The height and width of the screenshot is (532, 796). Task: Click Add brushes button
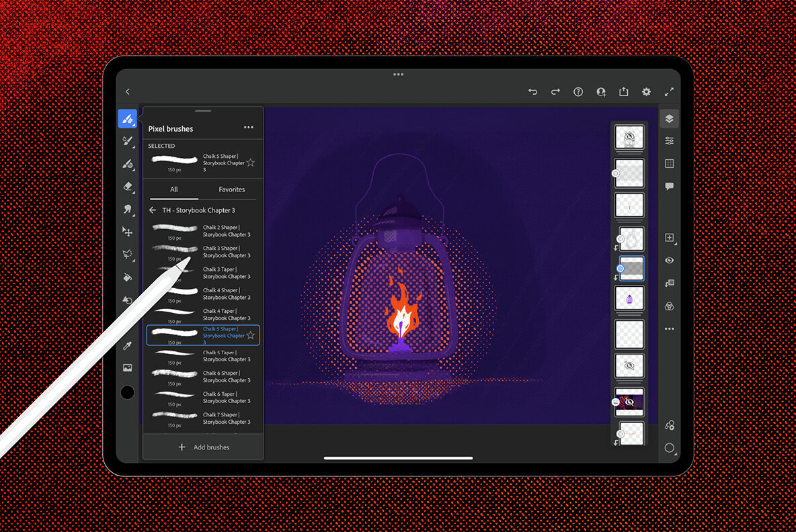203,447
